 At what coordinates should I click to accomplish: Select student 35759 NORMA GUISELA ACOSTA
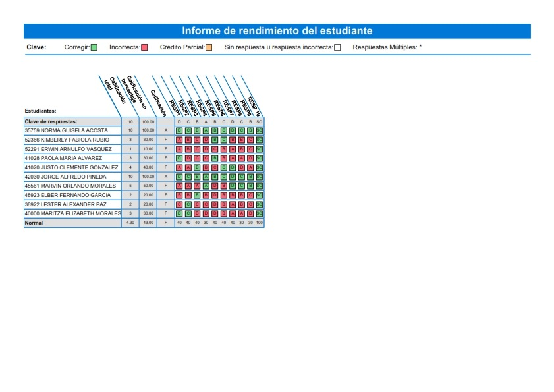click(x=66, y=131)
